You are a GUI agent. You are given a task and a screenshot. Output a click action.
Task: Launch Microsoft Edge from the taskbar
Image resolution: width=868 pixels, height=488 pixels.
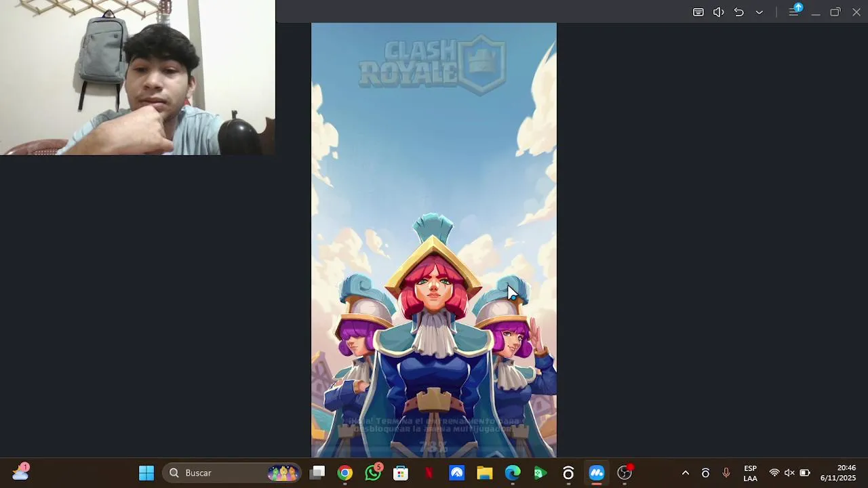513,472
